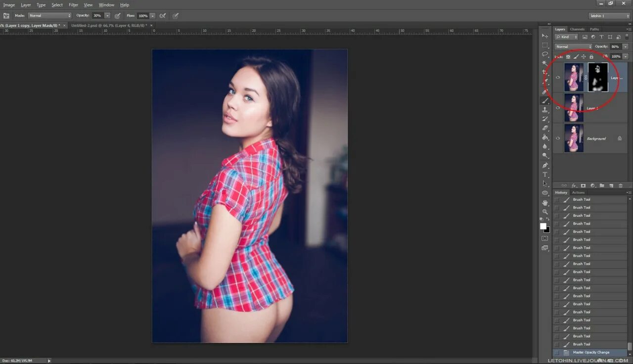Create a new layer in Layers panel
Image resolution: width=633 pixels, height=364 pixels.
pos(612,185)
